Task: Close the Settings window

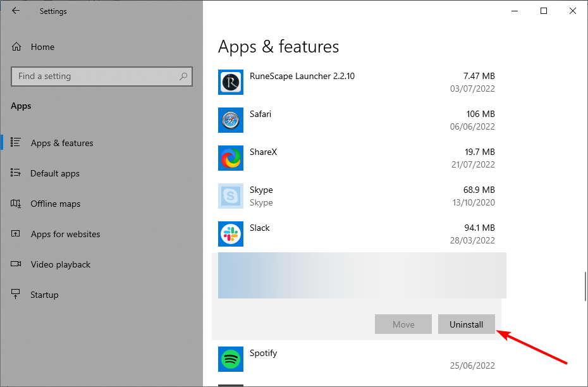Action: [573, 11]
